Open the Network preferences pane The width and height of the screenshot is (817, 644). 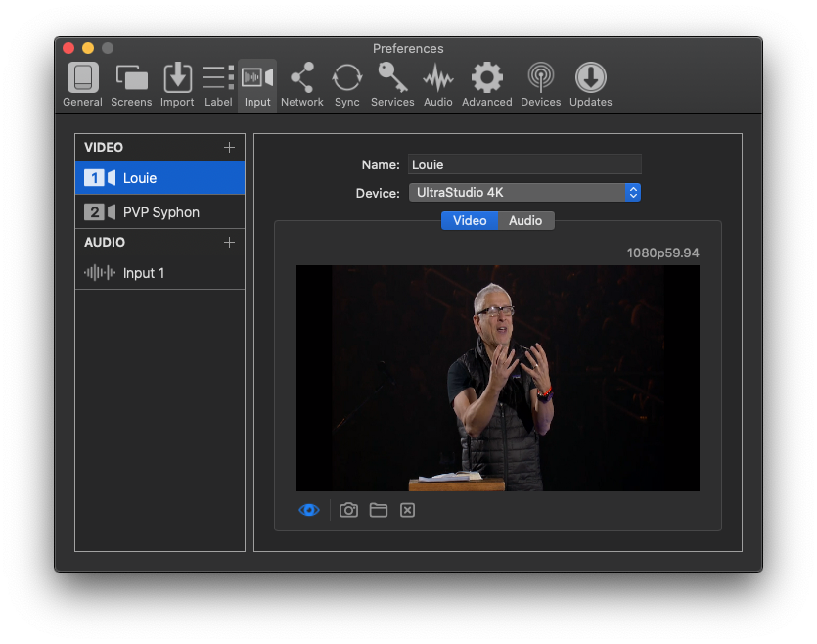point(302,85)
